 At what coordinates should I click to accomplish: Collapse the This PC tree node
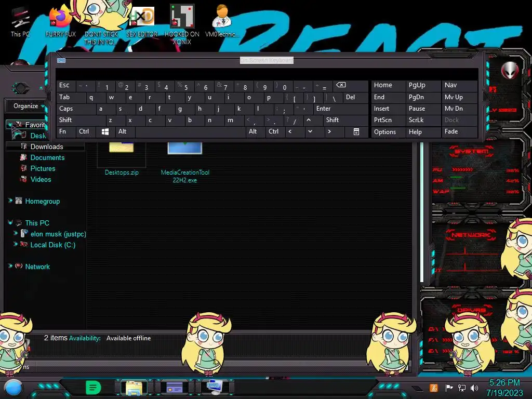pyautogui.click(x=10, y=222)
